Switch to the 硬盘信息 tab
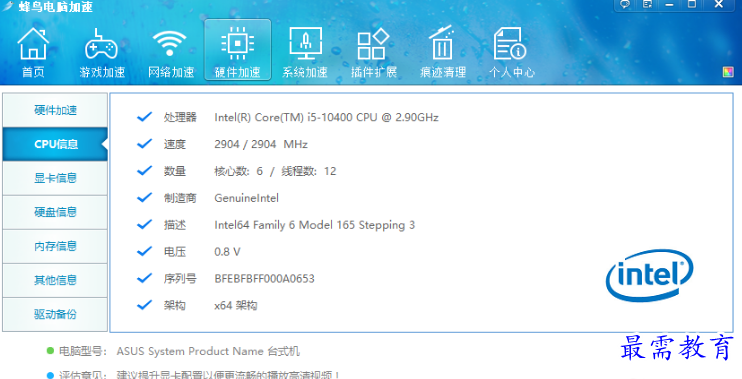This screenshot has width=742, height=379. click(55, 212)
